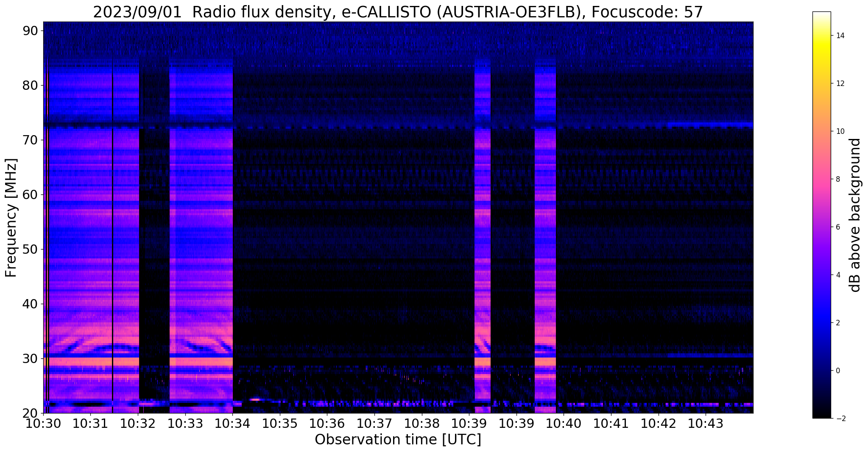The height and width of the screenshot is (452, 868).
Task: Click the 2 colorbar tick label
Action: click(x=837, y=323)
